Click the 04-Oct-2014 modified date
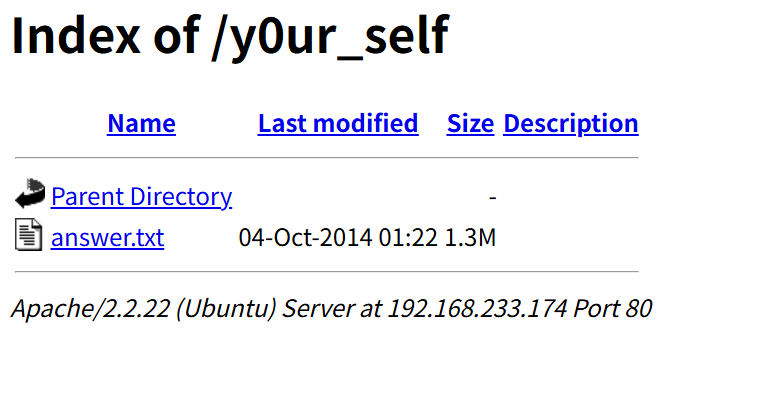This screenshot has height=398, width=758. (306, 237)
